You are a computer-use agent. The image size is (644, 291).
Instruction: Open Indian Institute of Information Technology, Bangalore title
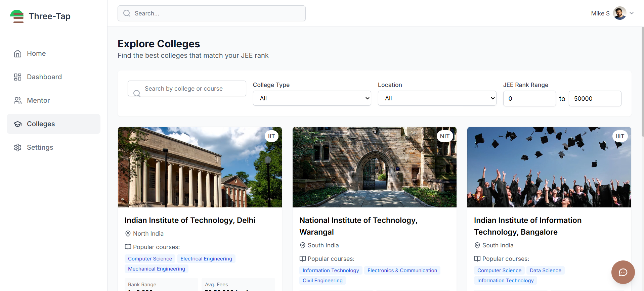click(528, 226)
